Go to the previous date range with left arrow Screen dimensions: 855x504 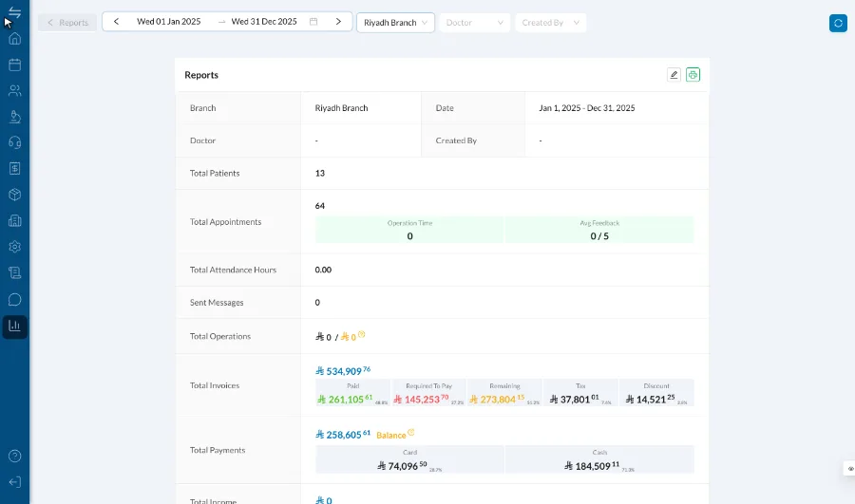coord(116,22)
